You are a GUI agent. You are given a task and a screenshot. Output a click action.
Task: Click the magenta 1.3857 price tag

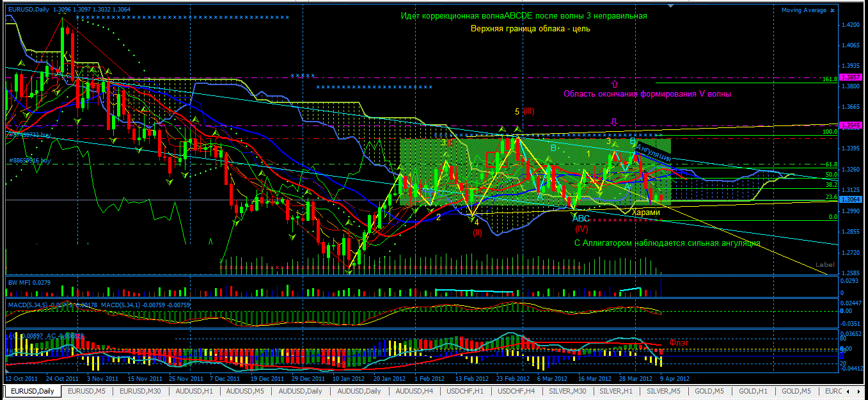pos(850,77)
